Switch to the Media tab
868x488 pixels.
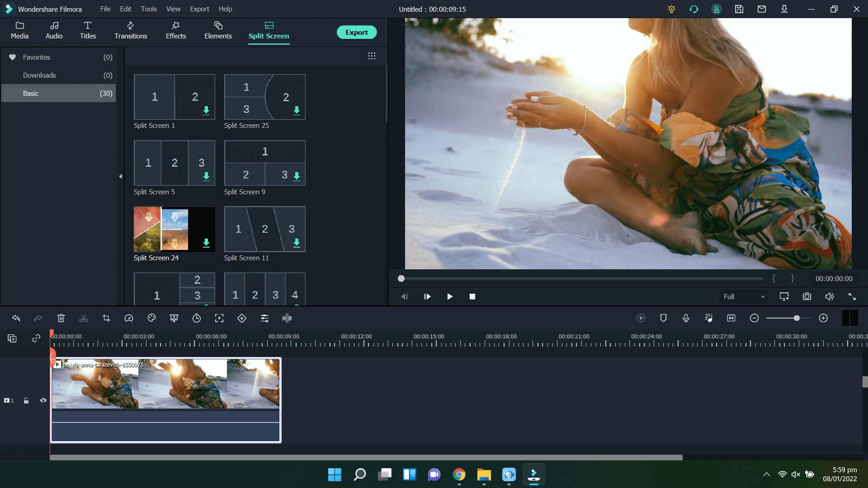[19, 31]
